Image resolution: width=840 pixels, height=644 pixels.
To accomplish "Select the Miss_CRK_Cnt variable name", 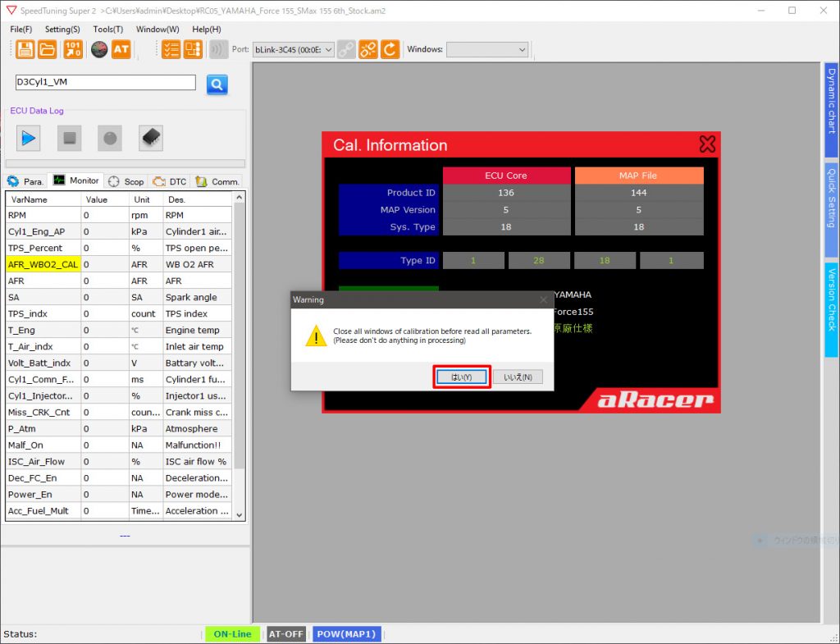I will [43, 412].
